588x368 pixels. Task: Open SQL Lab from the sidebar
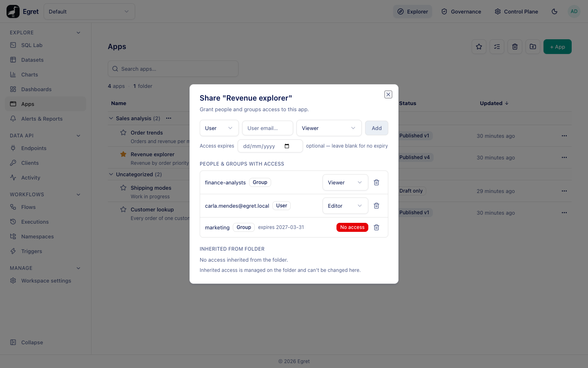46,45
